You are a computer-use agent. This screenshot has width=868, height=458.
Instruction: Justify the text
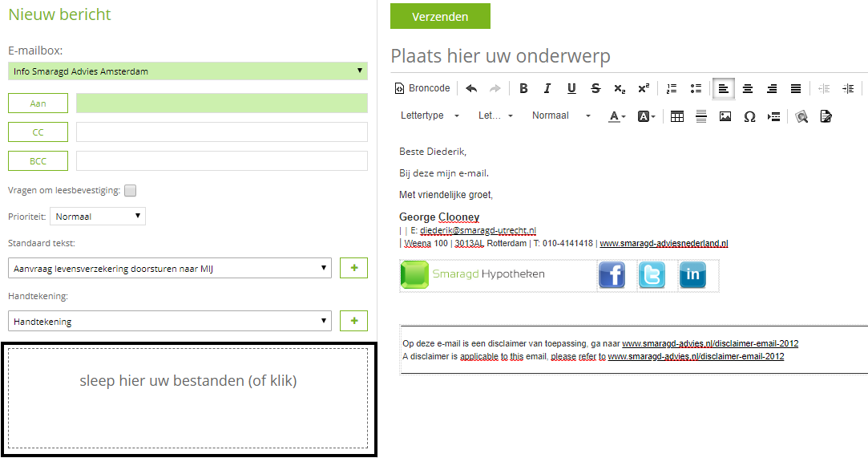click(x=796, y=88)
